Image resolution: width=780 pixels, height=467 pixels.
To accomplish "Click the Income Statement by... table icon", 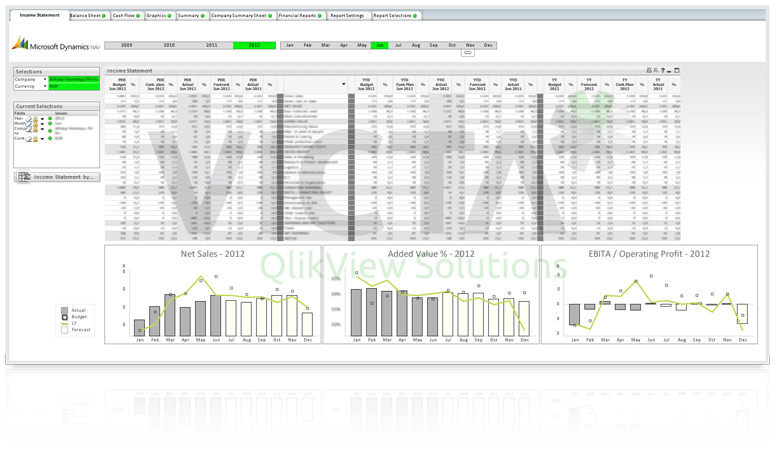I will pyautogui.click(x=24, y=177).
